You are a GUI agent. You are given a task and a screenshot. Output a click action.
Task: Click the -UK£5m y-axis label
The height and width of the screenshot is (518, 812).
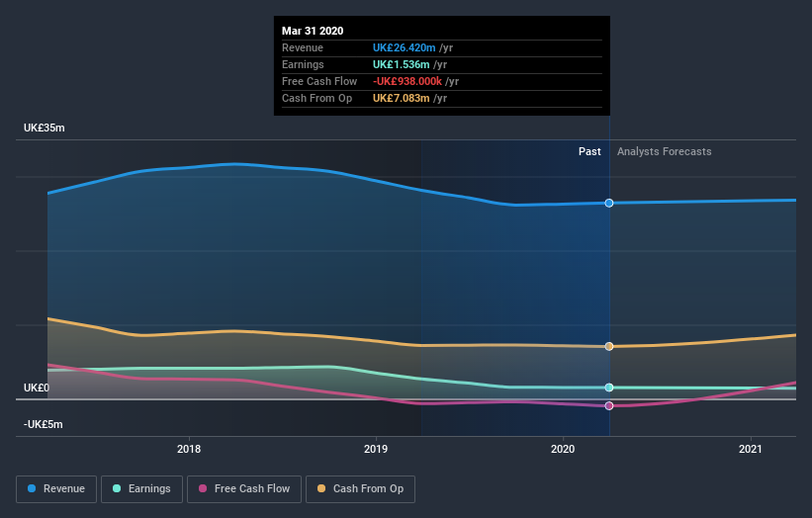(x=43, y=424)
